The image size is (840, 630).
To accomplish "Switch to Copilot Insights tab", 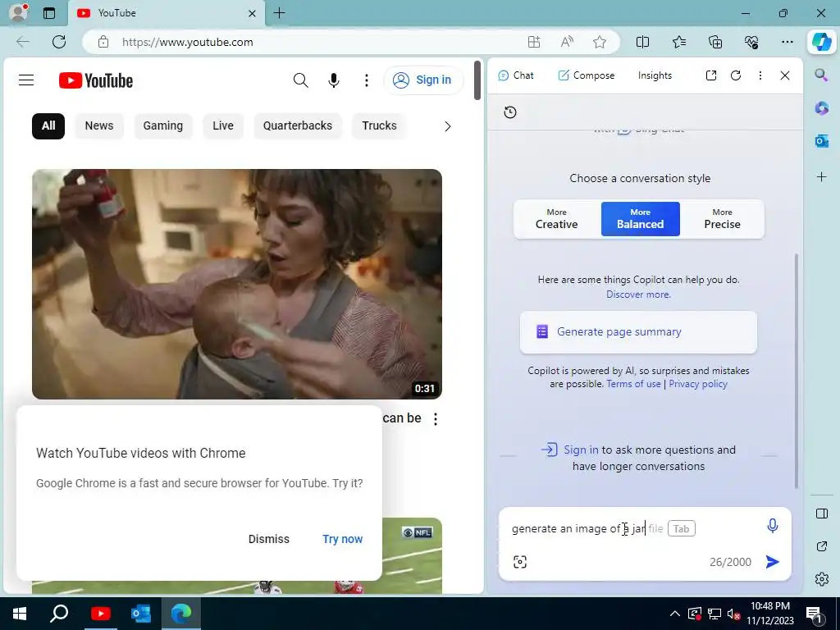I will 655,75.
